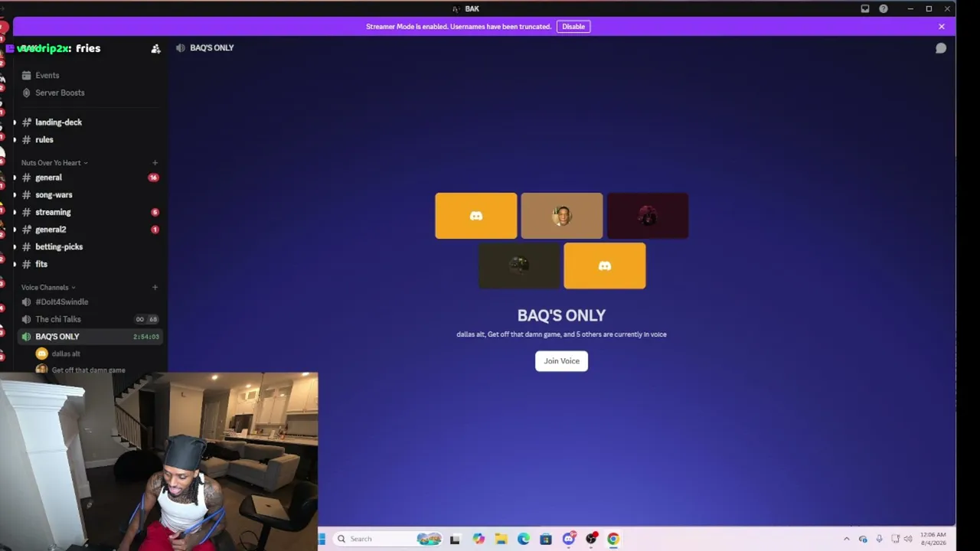Click the microphone icon in system tray
Viewport: 980px width, 551px height.
pos(879,539)
